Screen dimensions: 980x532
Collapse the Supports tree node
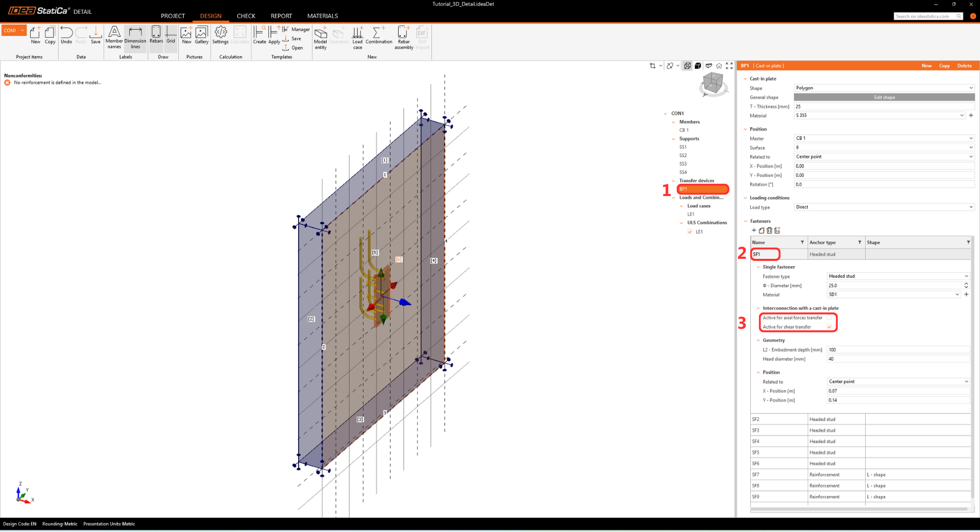pos(674,139)
